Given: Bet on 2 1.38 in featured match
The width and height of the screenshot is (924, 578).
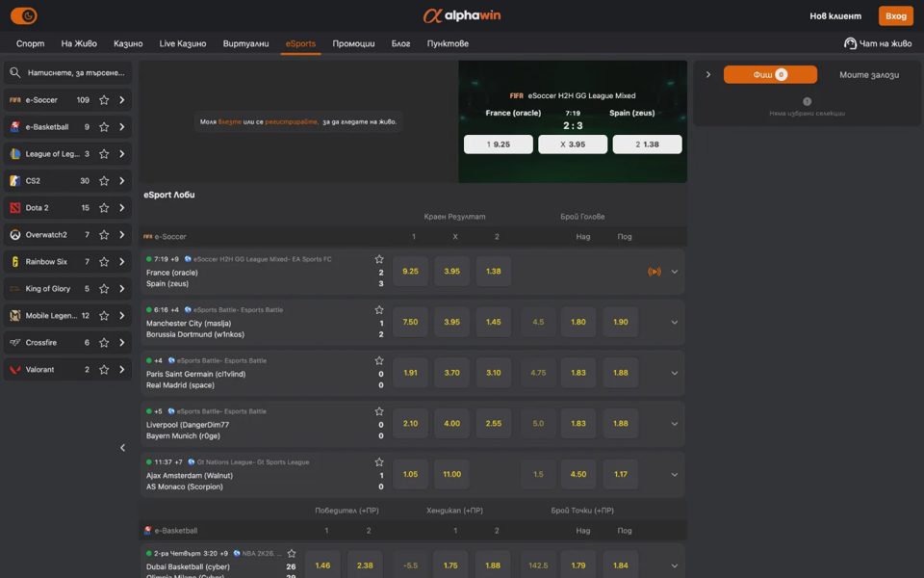Looking at the screenshot, I should [647, 144].
